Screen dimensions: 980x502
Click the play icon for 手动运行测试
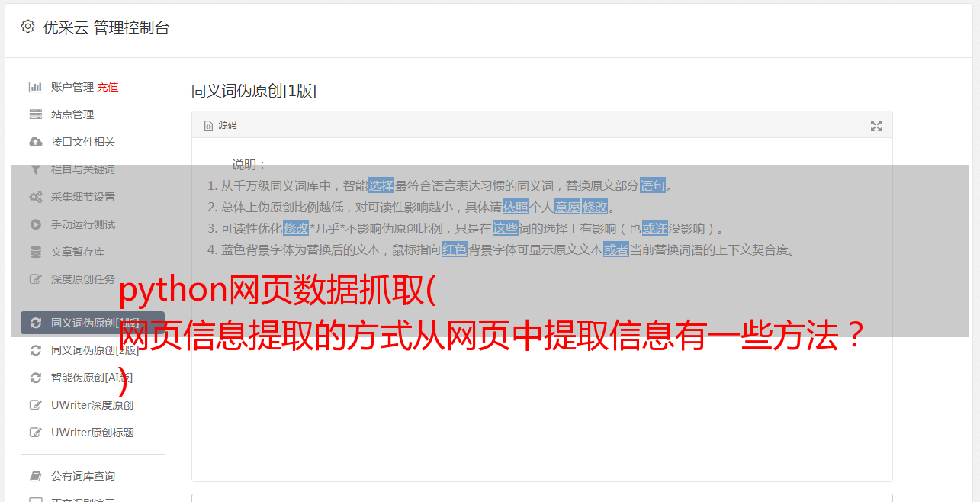pos(35,224)
